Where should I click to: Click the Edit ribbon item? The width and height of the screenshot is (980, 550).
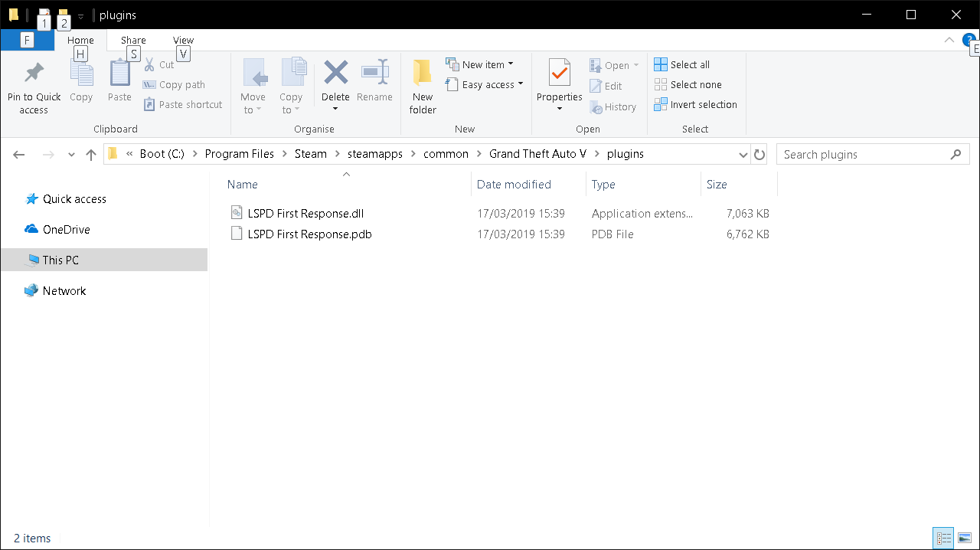(x=606, y=86)
